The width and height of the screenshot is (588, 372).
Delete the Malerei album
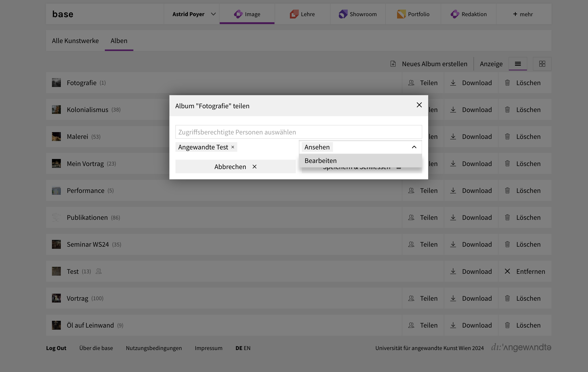coord(525,137)
